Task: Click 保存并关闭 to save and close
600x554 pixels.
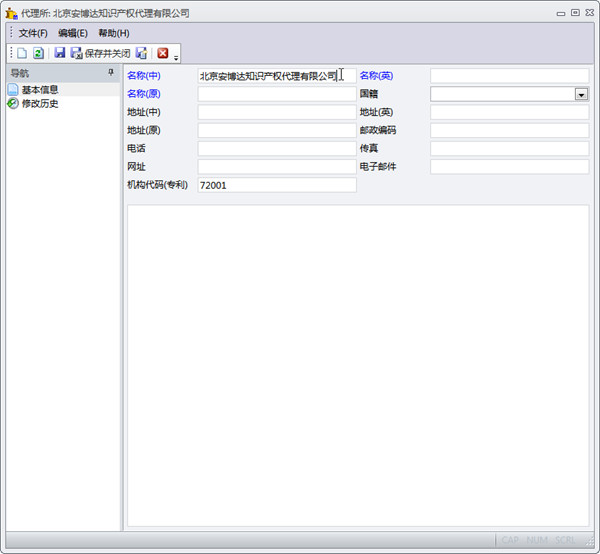Action: click(x=101, y=53)
